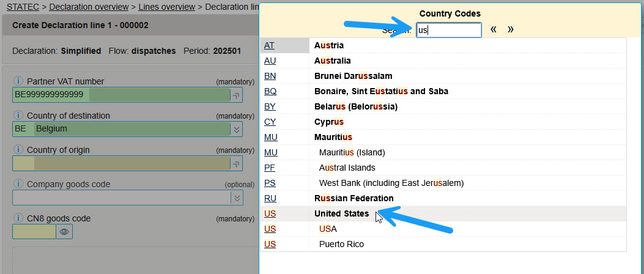Select the United States row
This screenshot has width=644, height=274.
[341, 213]
